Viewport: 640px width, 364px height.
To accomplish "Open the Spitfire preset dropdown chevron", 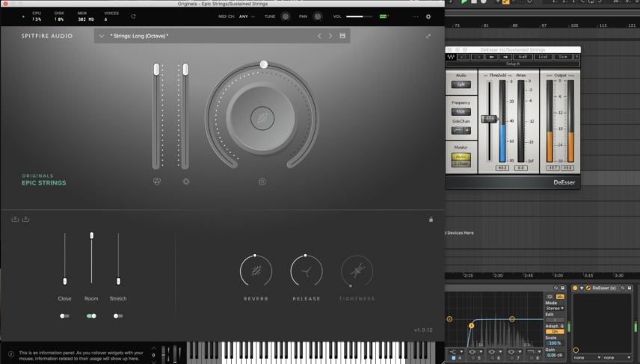I will click(x=102, y=36).
